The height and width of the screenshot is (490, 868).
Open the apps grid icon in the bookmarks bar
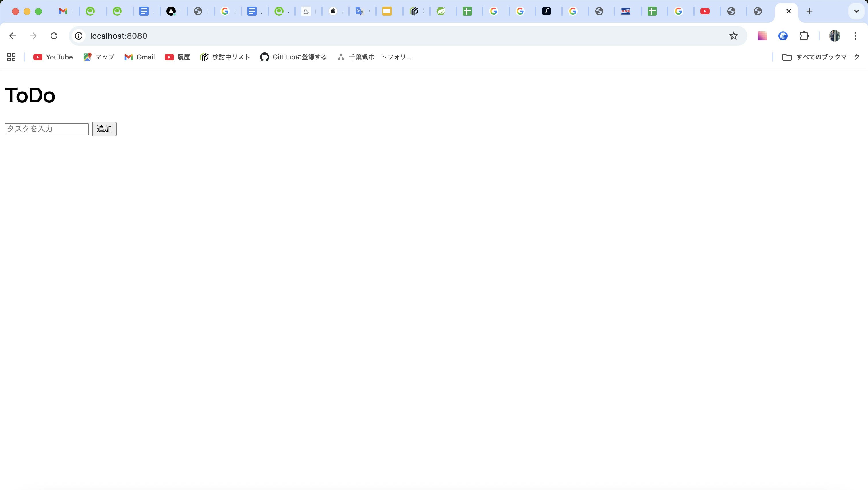coord(11,57)
